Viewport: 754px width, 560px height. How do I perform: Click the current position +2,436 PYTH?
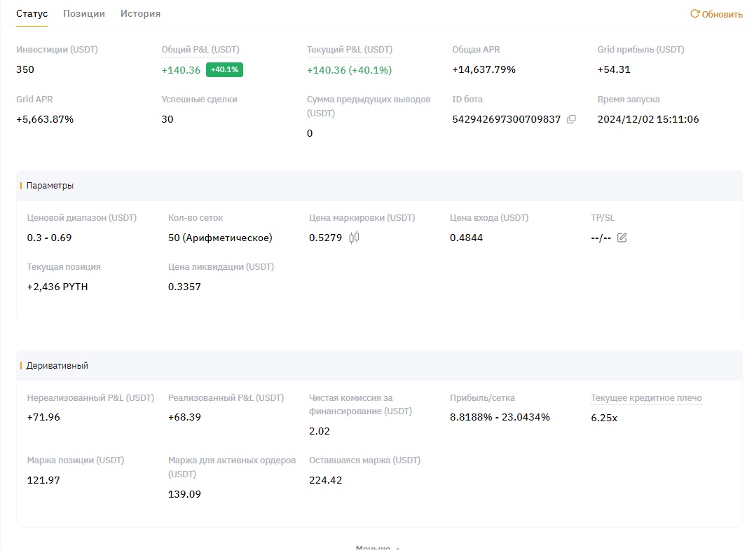point(57,287)
